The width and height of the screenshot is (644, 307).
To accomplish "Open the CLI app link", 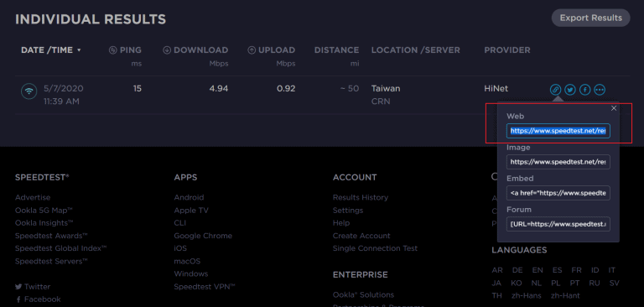I will (180, 223).
